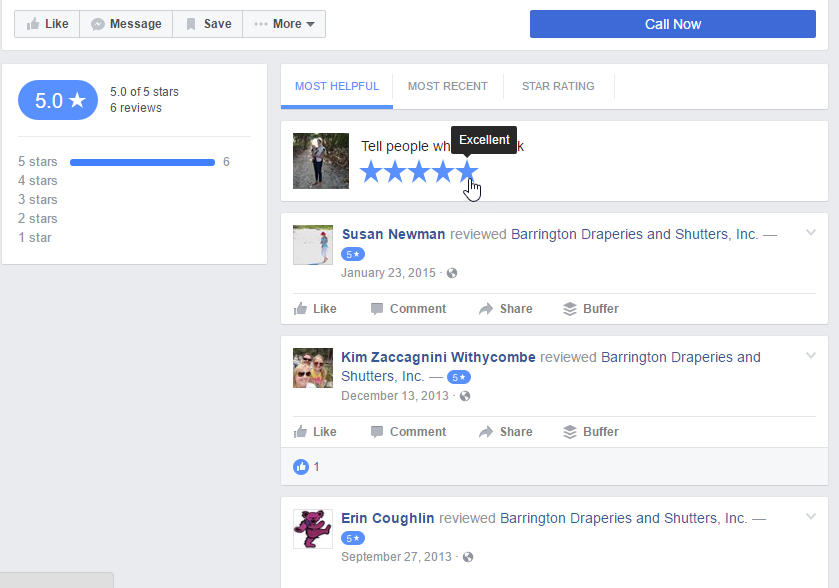
Task: Open Kim Zaccagnini Withycombe's profile link
Action: click(x=438, y=357)
